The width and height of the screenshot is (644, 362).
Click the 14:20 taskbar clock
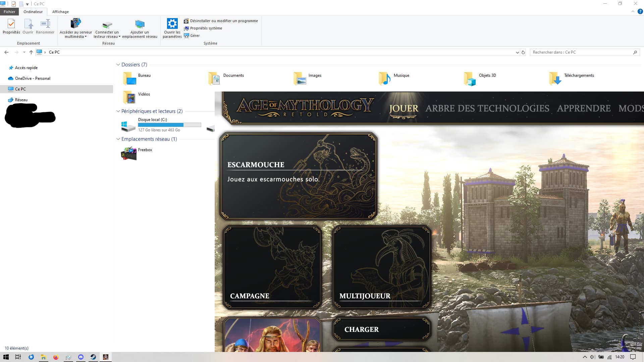[620, 357]
